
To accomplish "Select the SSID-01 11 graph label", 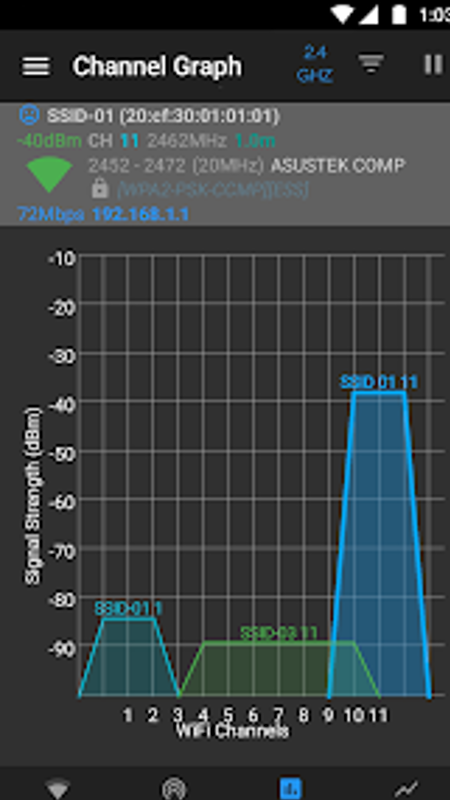I will click(379, 382).
